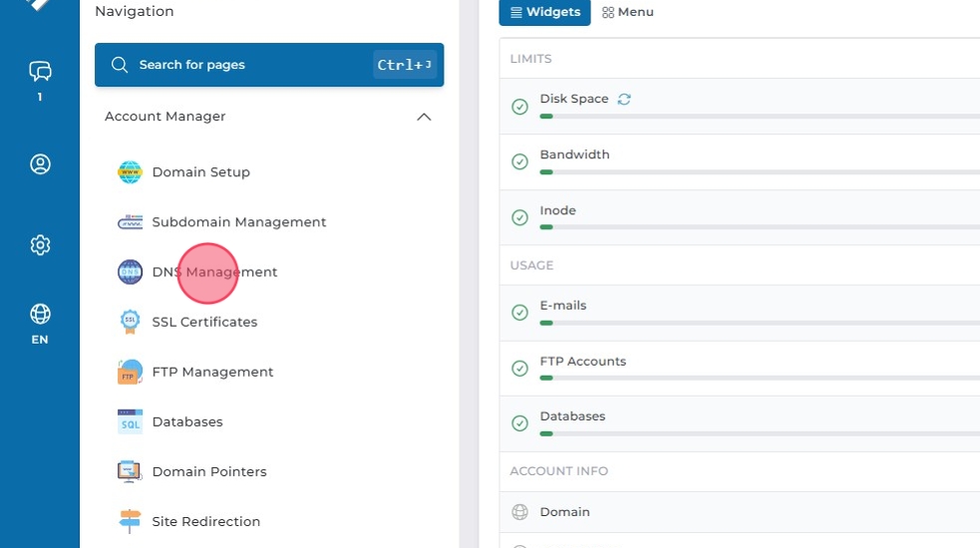The height and width of the screenshot is (548, 980).
Task: Click the Bandwidth limit entry
Action: [x=574, y=154]
